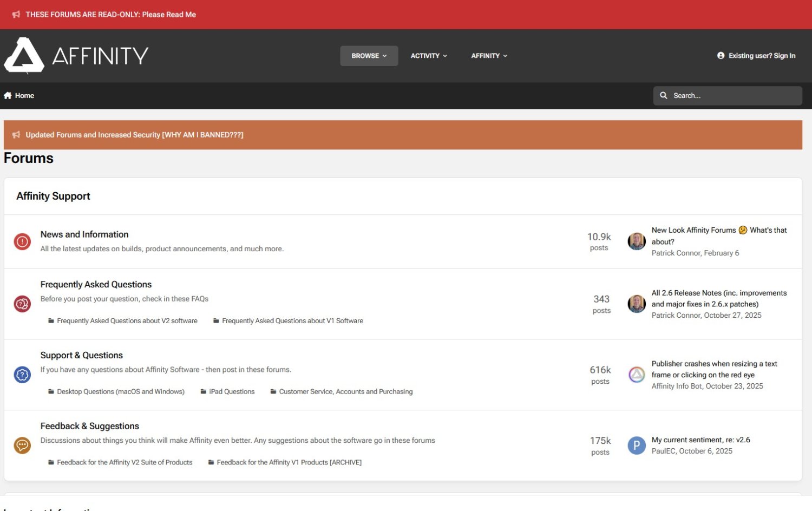
Task: Click the 175k posts count
Action: point(600,446)
